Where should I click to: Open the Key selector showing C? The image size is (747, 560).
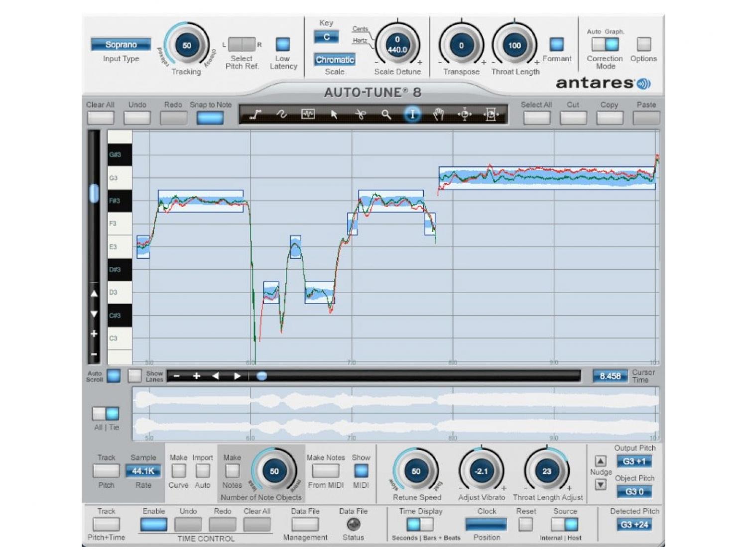click(x=326, y=37)
